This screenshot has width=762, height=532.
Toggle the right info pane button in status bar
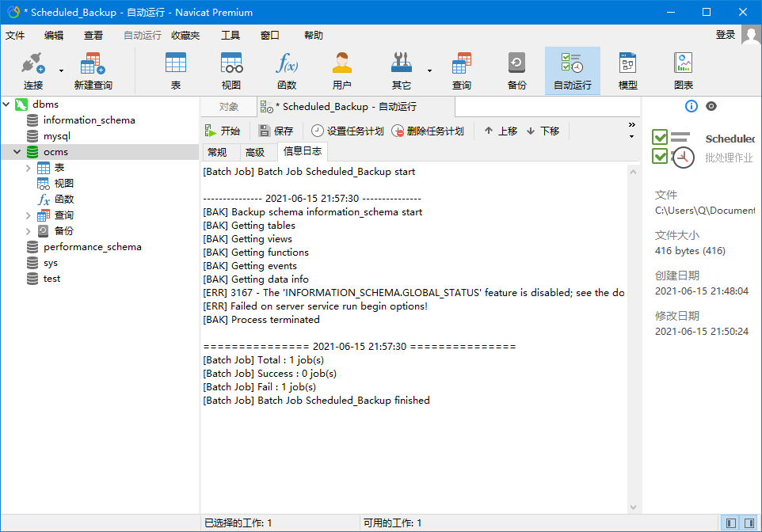coord(749,523)
